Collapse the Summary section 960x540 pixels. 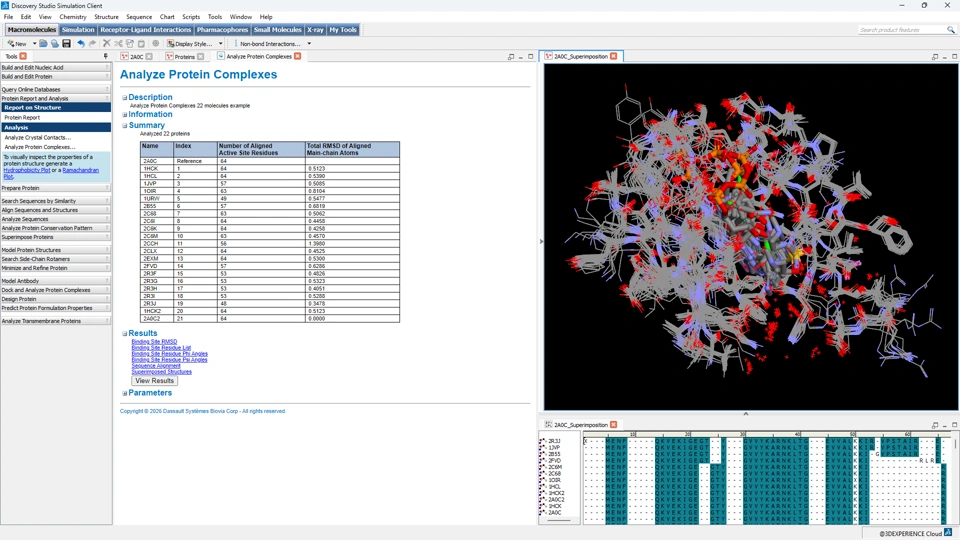pyautogui.click(x=124, y=126)
